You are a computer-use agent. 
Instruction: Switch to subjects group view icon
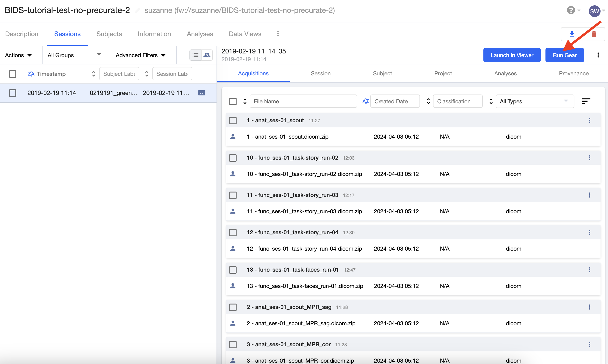click(x=207, y=55)
